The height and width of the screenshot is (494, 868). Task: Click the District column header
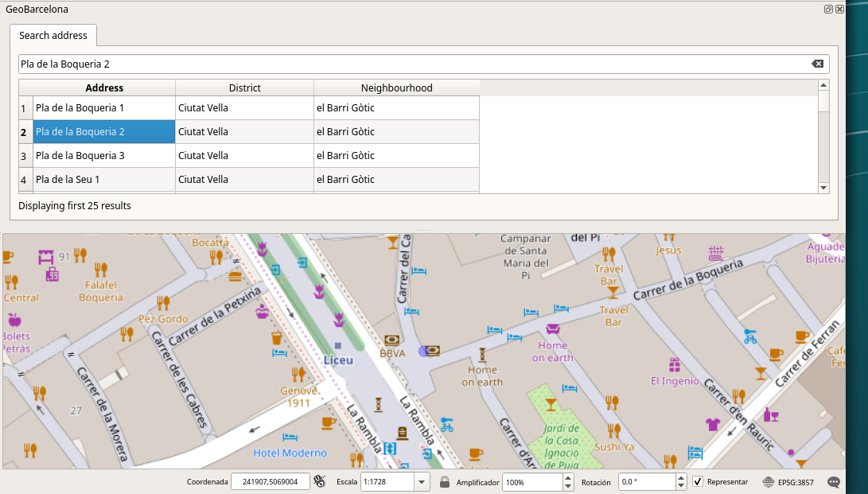pos(244,88)
